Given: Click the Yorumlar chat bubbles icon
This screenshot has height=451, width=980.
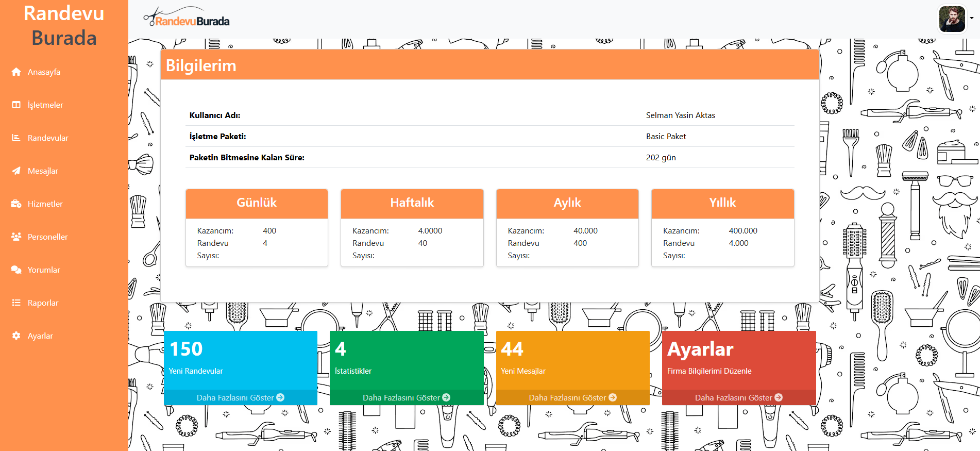Looking at the screenshot, I should 16,270.
